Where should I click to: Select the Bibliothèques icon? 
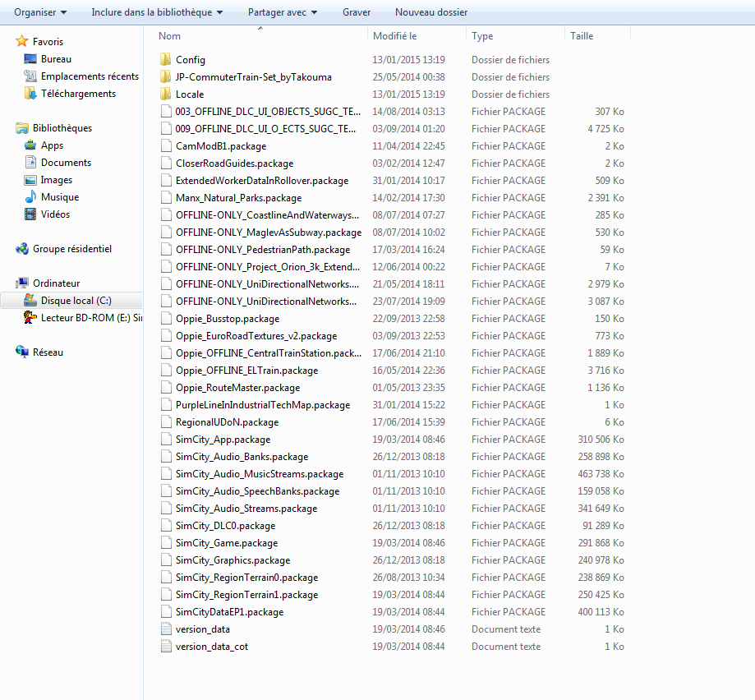click(x=21, y=128)
